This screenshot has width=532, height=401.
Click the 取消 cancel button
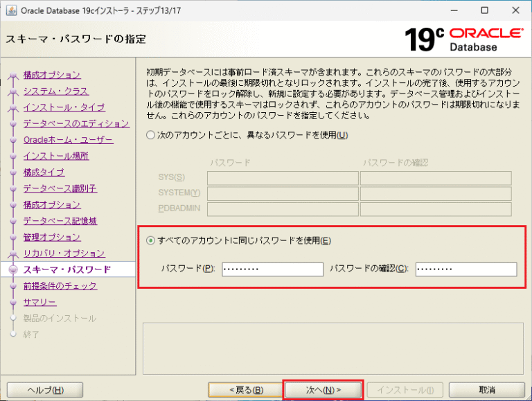tap(487, 390)
